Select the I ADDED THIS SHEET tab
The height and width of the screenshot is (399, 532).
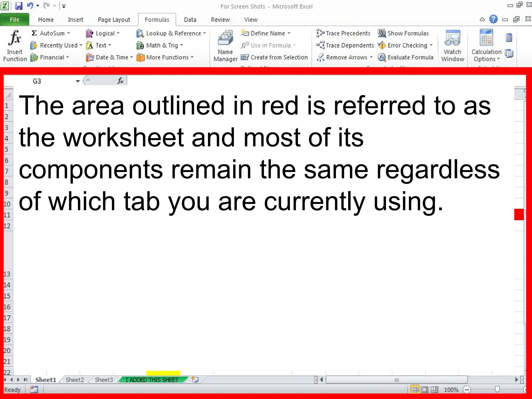click(x=152, y=380)
